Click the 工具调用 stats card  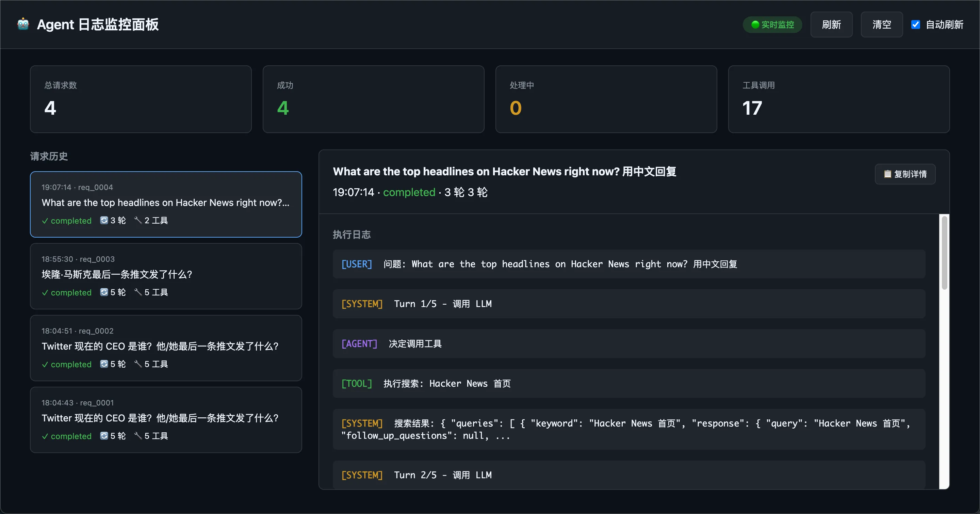pyautogui.click(x=838, y=99)
